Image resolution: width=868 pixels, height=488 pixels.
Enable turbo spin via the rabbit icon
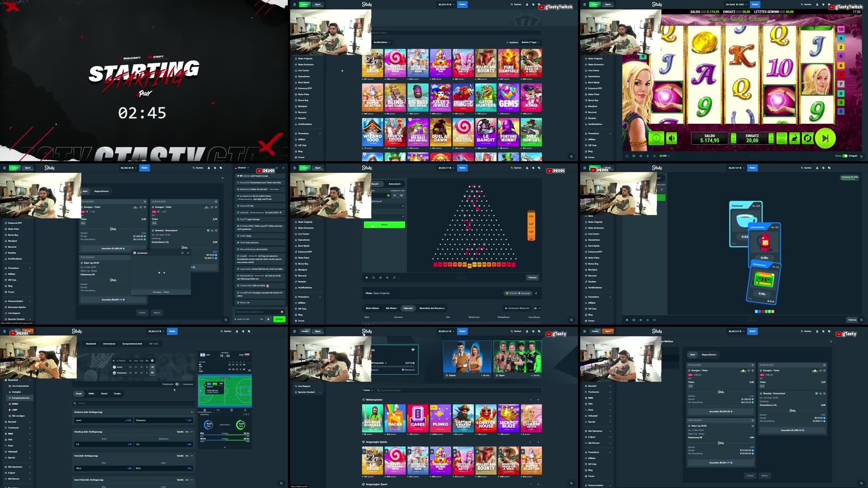pos(794,138)
